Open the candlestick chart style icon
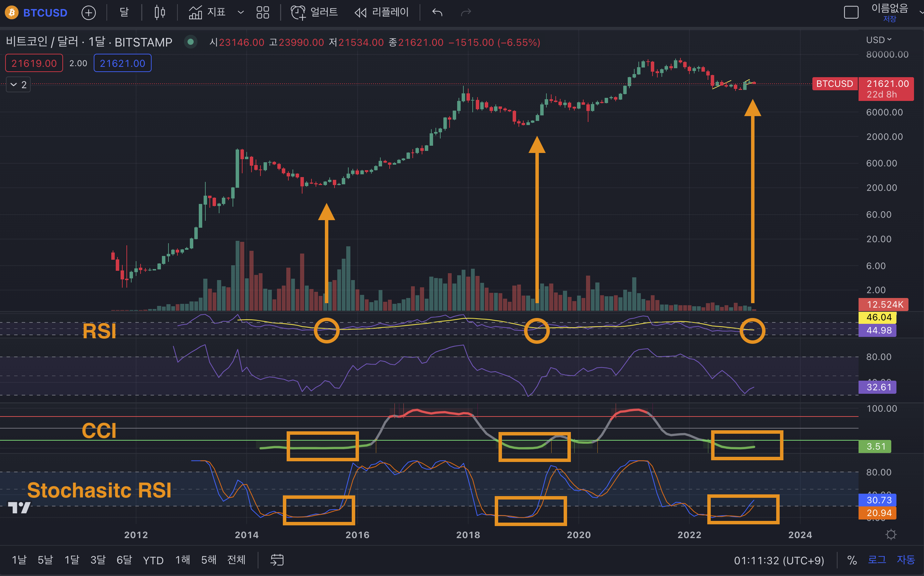Screen dimensions: 924x576 pyautogui.click(x=160, y=12)
